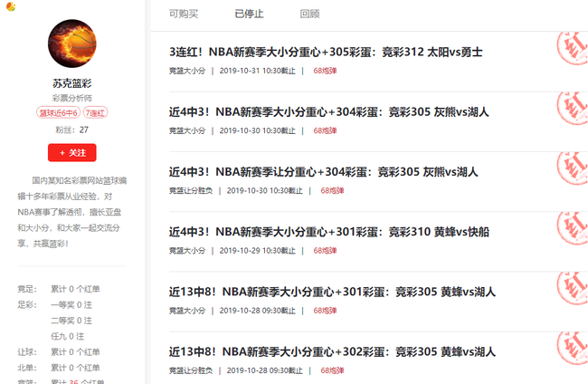Open 让分重心+304彩蛋 灰熊vs湖人 article
588x384 pixels.
pyautogui.click(x=323, y=172)
